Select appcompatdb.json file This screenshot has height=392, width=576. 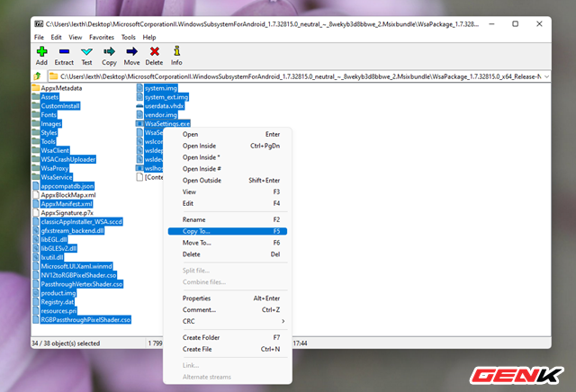tap(67, 186)
